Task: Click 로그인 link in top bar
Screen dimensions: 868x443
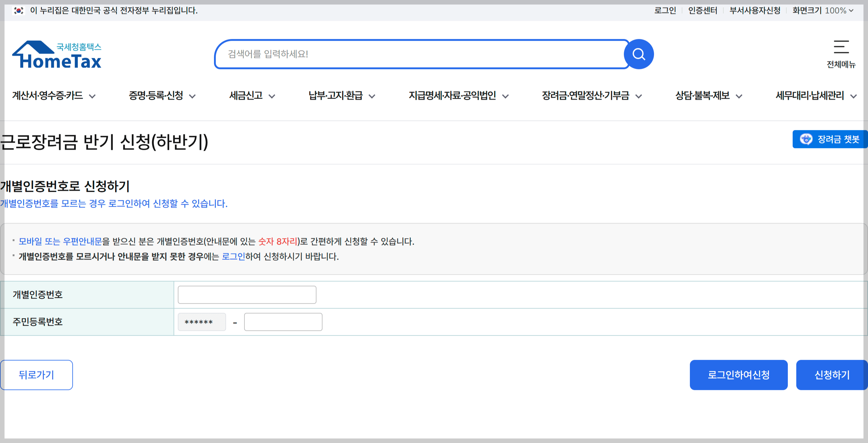Action: coord(665,11)
